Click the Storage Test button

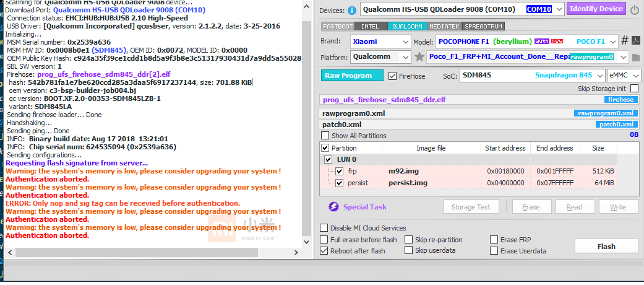tap(471, 207)
